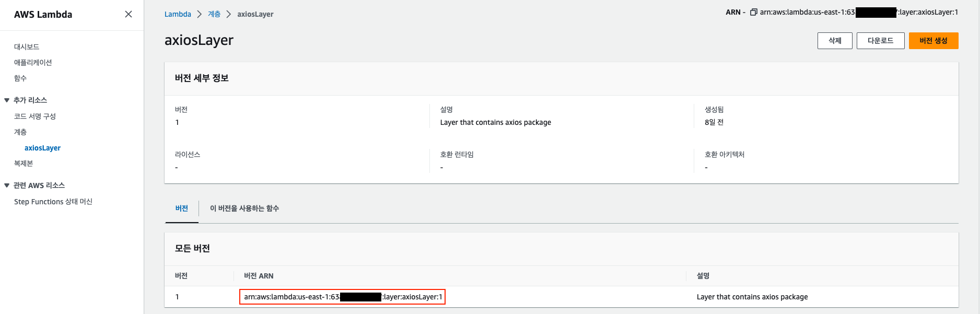Switch to the 버전 tab

pyautogui.click(x=182, y=208)
